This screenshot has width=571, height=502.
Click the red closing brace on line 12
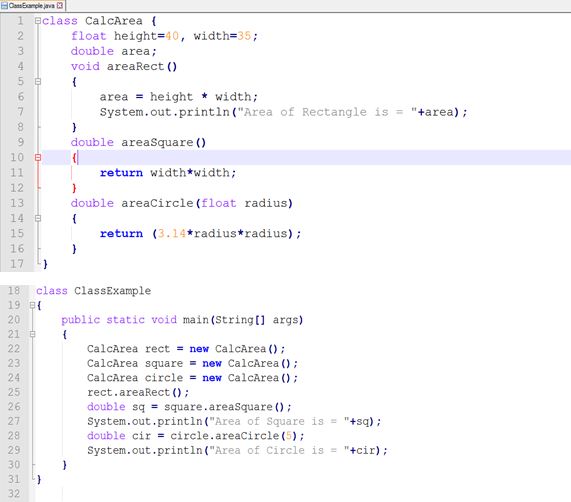74,188
